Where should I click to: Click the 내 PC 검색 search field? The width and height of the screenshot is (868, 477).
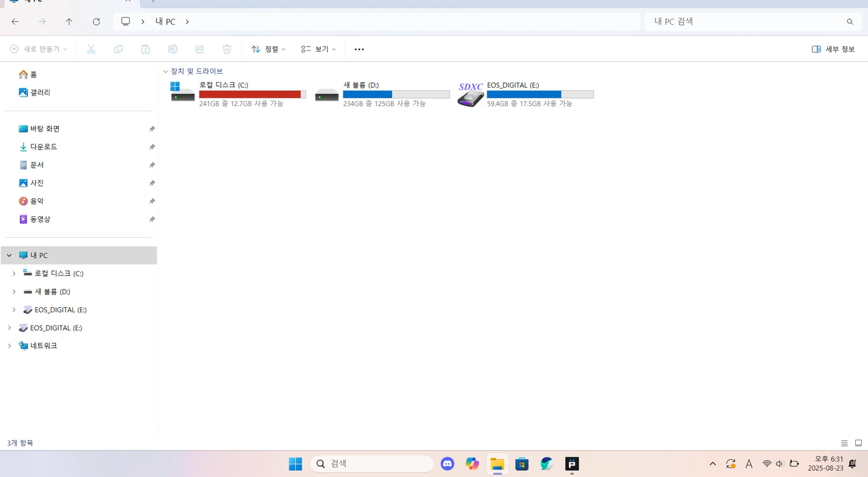[x=753, y=22]
